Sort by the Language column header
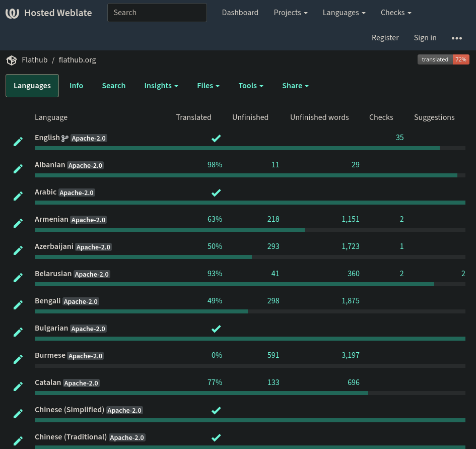476x449 pixels. tap(51, 117)
